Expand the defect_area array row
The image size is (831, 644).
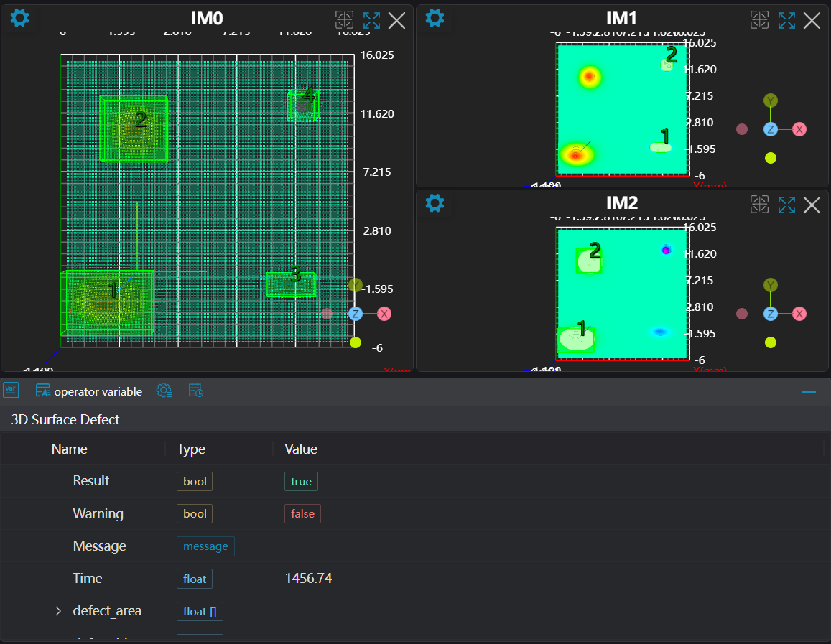pos(58,611)
